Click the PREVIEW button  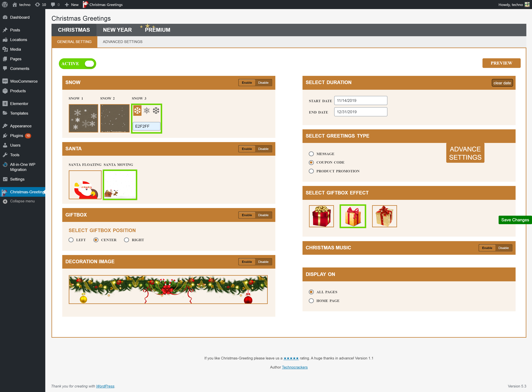point(501,63)
